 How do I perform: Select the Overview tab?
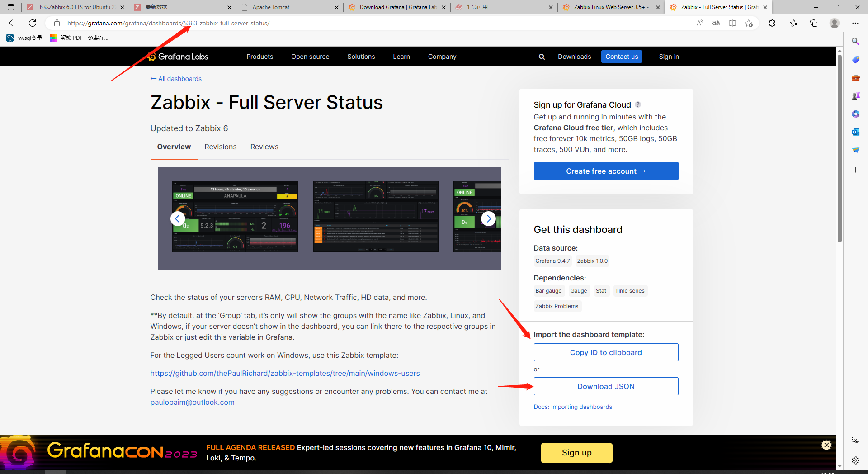pos(174,147)
